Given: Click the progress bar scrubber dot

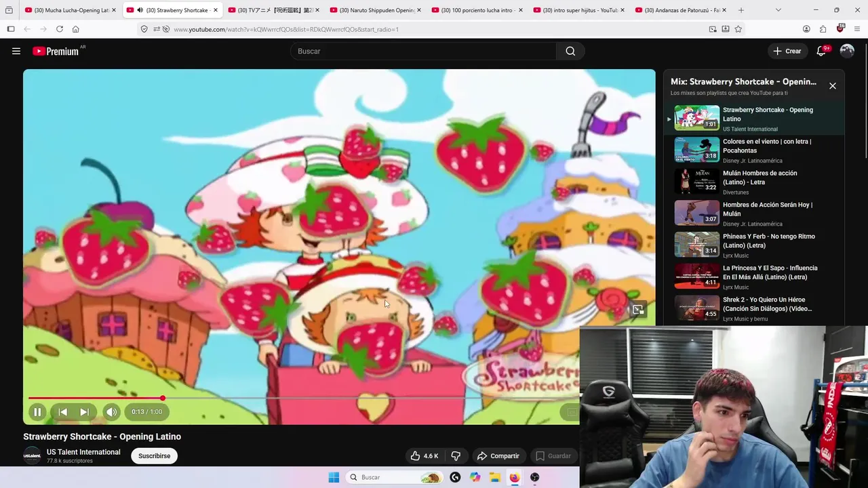Looking at the screenshot, I should tap(163, 399).
